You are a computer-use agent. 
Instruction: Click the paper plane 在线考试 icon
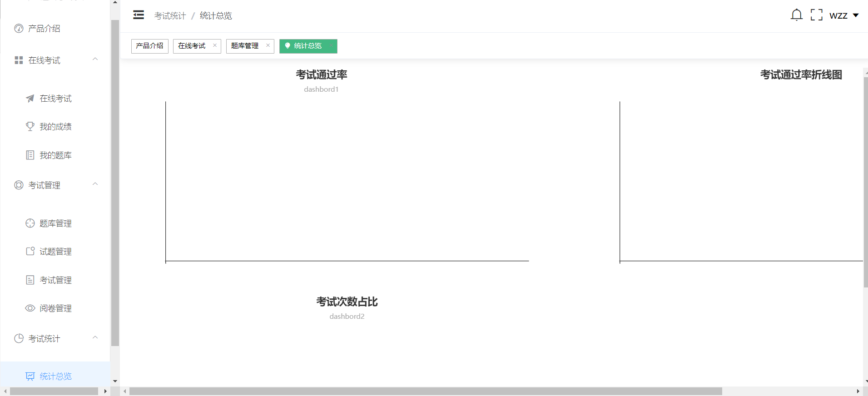click(30, 99)
